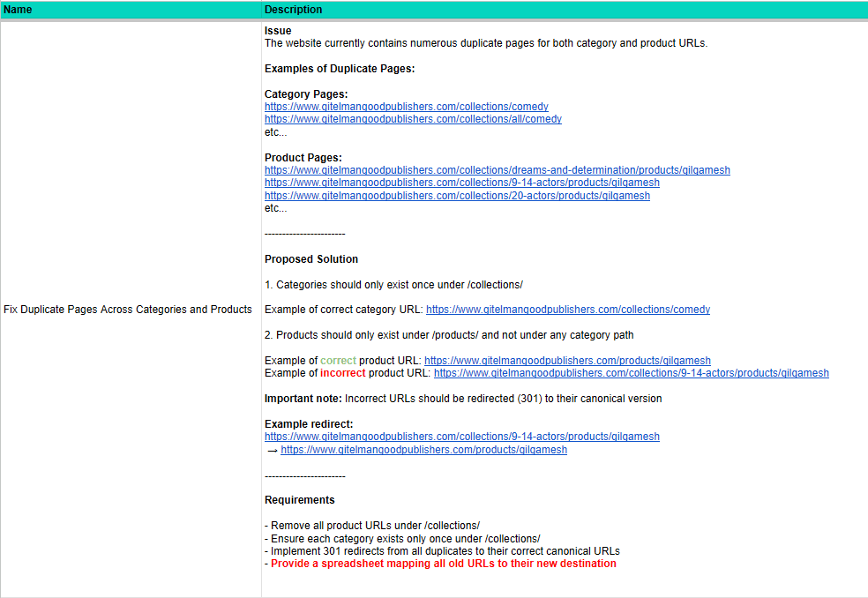Click the red word 'incorrect'
This screenshot has width=868, height=598.
pos(342,373)
